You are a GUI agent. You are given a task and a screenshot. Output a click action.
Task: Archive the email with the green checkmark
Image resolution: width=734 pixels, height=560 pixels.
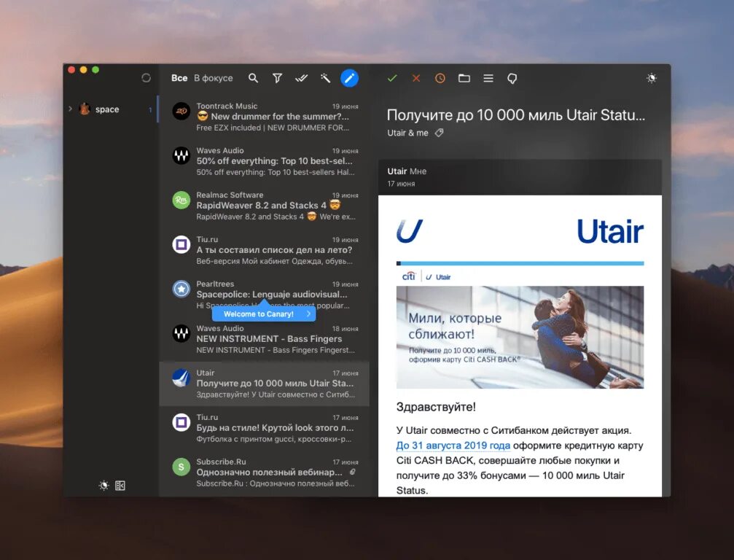(392, 77)
